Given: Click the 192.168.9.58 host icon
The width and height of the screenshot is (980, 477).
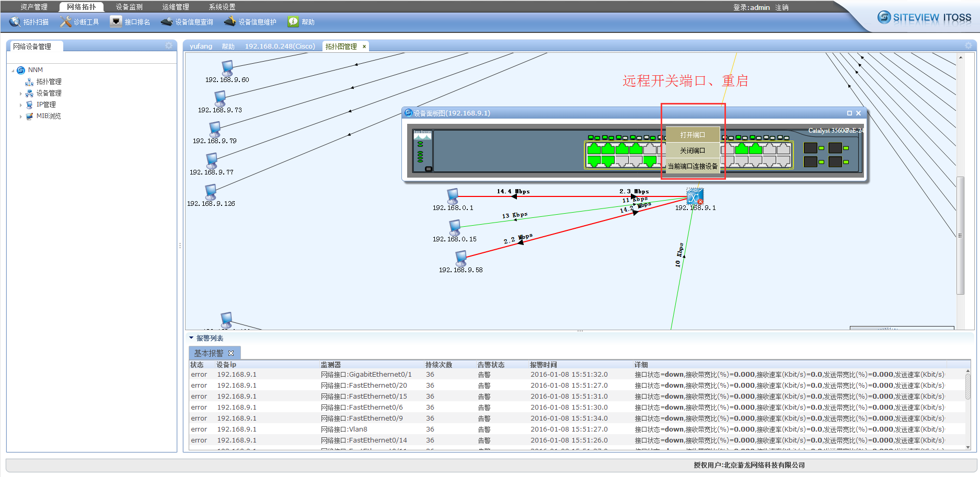Looking at the screenshot, I should (x=460, y=258).
